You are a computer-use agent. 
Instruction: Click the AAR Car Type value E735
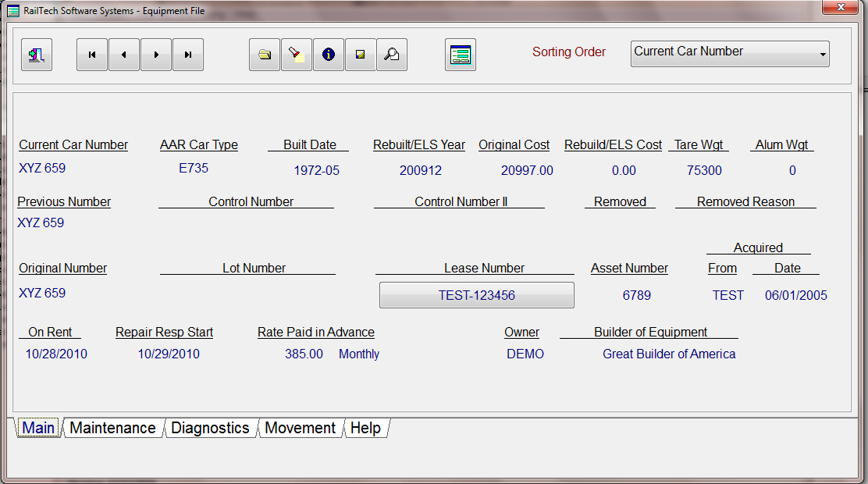pyautogui.click(x=194, y=169)
